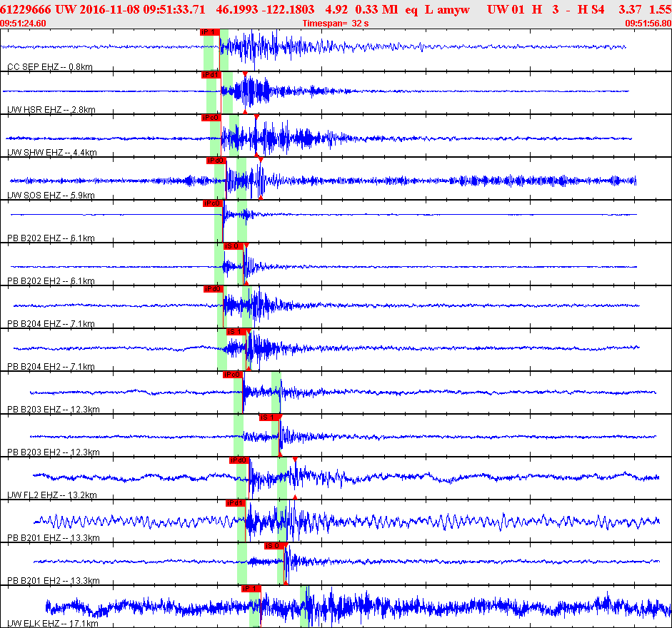Click the window start time 09:51:24.60
Image resolution: width=672 pixels, height=628 pixels.
tap(23, 23)
